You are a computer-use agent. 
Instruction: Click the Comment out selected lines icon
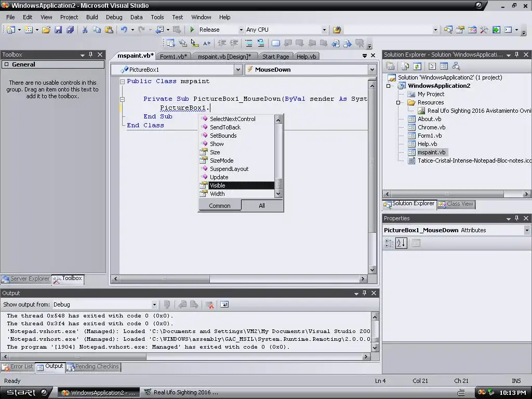pos(249,43)
